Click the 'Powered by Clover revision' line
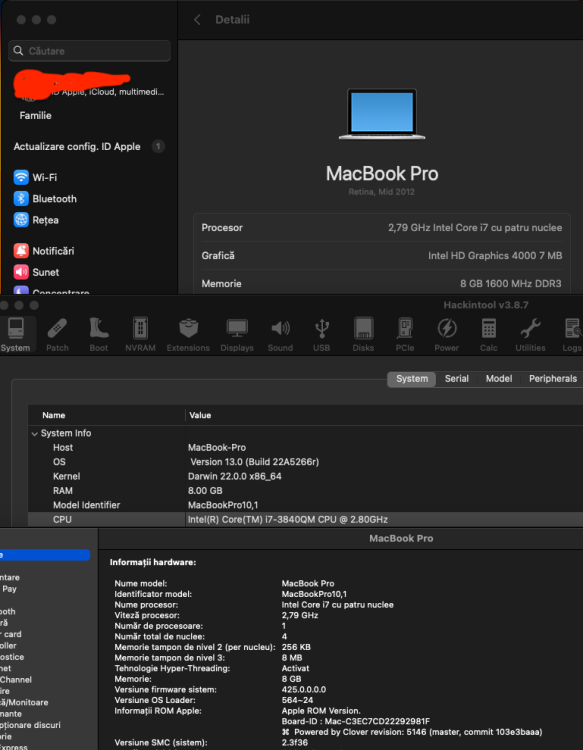This screenshot has height=750, width=583. coord(412,732)
